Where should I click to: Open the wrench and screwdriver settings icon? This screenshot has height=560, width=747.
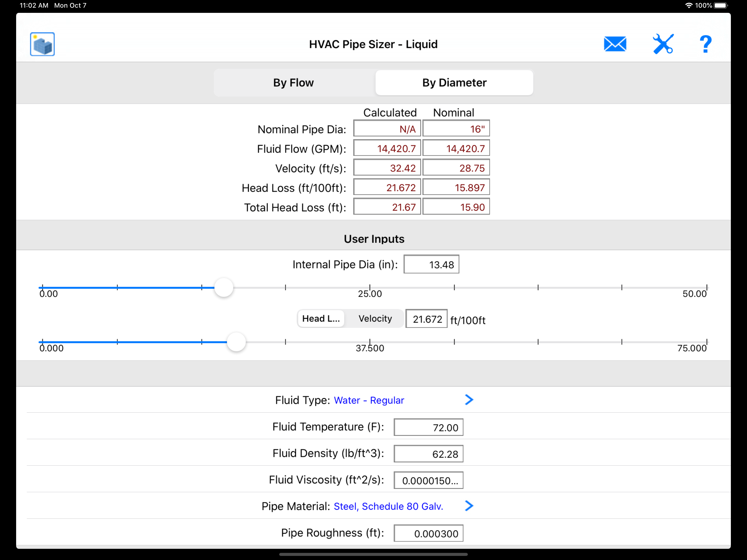coord(663,44)
